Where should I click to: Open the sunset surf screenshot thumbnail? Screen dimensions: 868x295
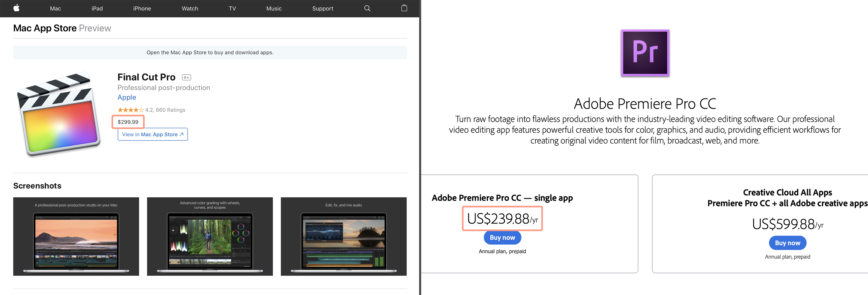pos(76,236)
